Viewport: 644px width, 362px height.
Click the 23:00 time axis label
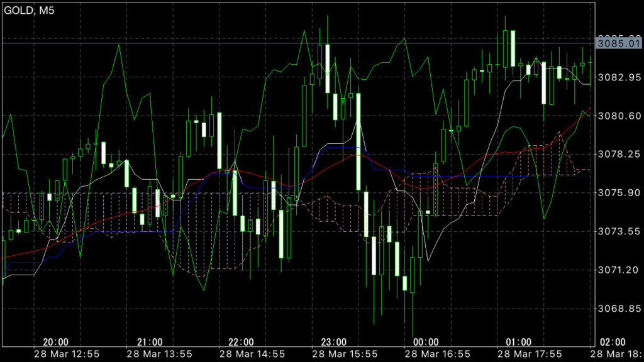[x=333, y=342]
